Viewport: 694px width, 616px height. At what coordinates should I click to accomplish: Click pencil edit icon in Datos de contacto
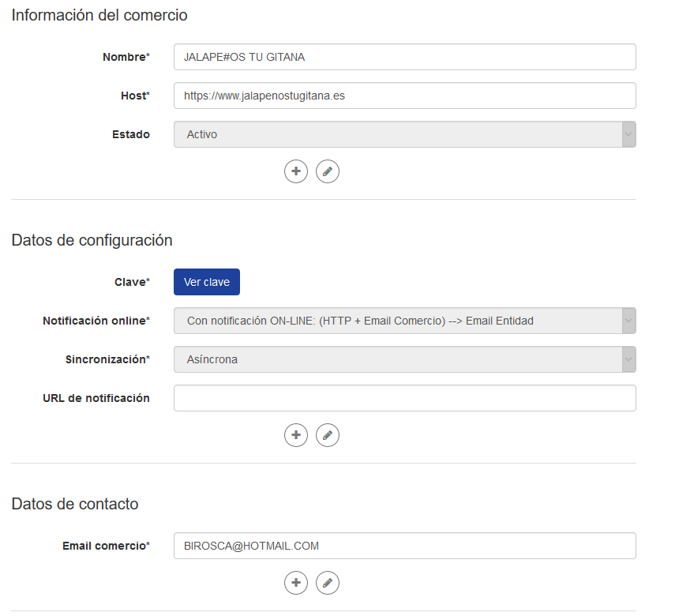[328, 583]
